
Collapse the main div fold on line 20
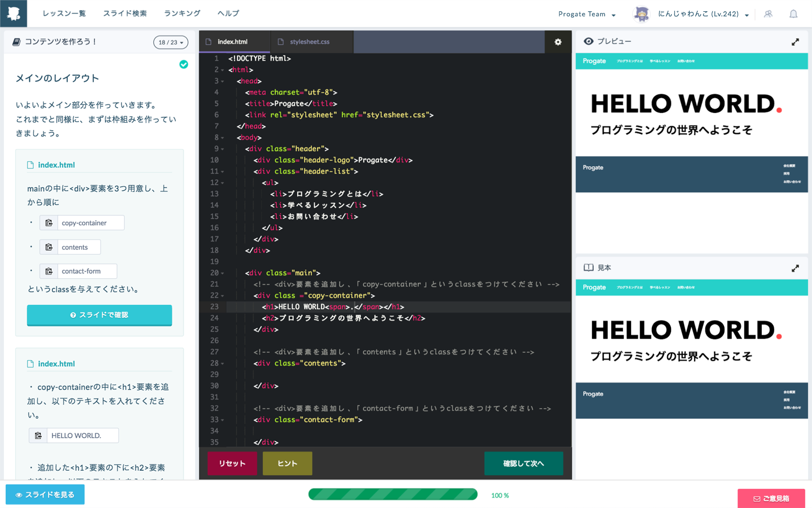click(223, 273)
